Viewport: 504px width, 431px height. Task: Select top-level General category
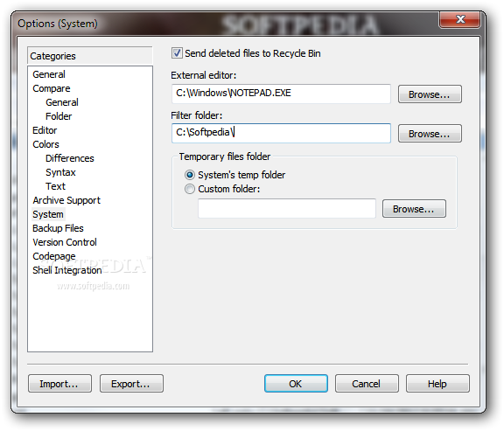point(49,74)
